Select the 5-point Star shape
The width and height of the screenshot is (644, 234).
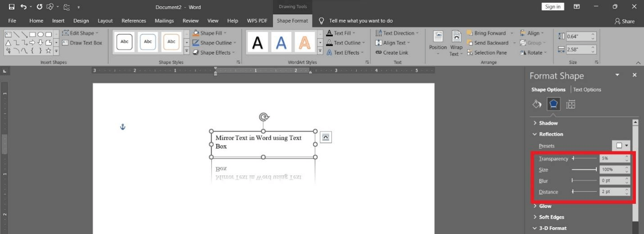click(x=48, y=51)
